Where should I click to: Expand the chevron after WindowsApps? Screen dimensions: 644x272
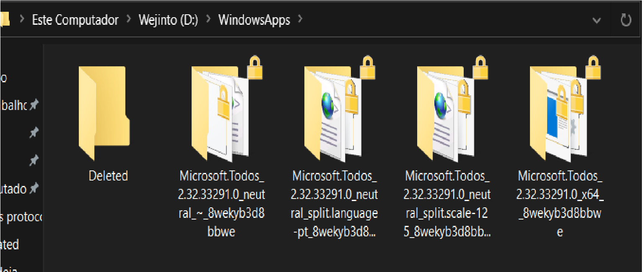(300, 20)
